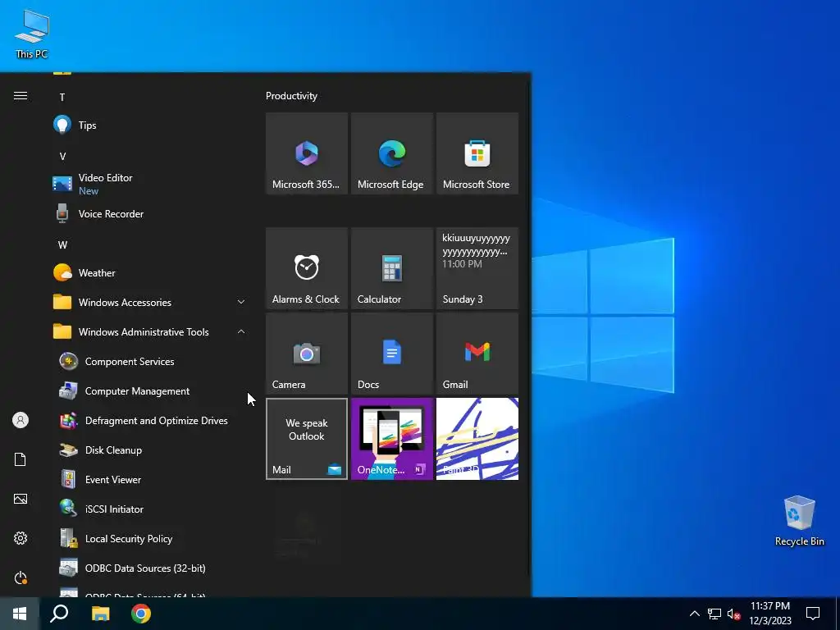The height and width of the screenshot is (630, 840).
Task: Open Pictures from the Start sidebar
Action: [x=21, y=499]
